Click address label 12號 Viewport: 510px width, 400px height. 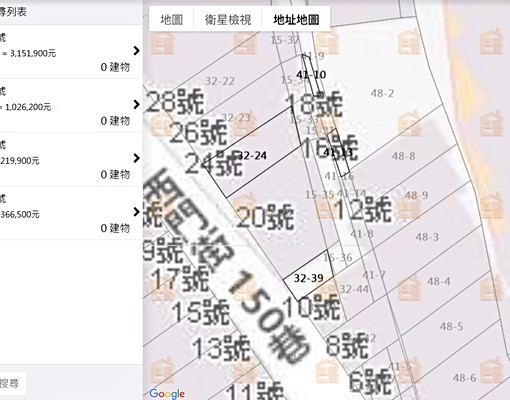point(363,209)
